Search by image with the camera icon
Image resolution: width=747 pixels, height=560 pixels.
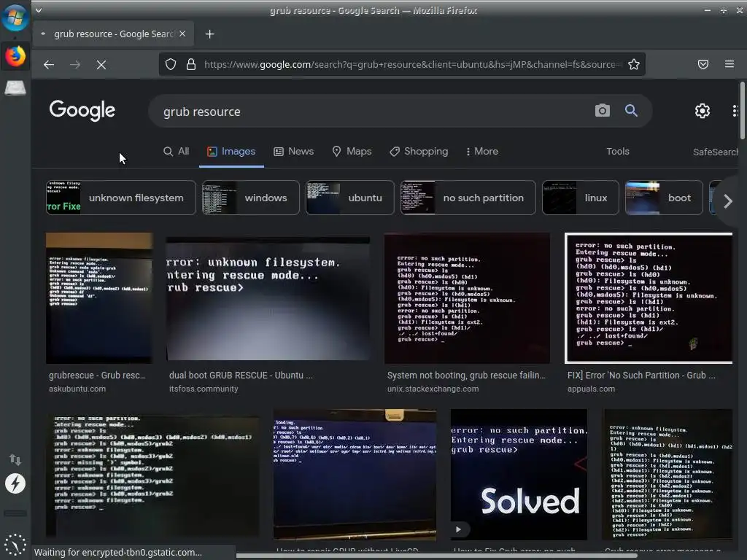click(x=602, y=111)
